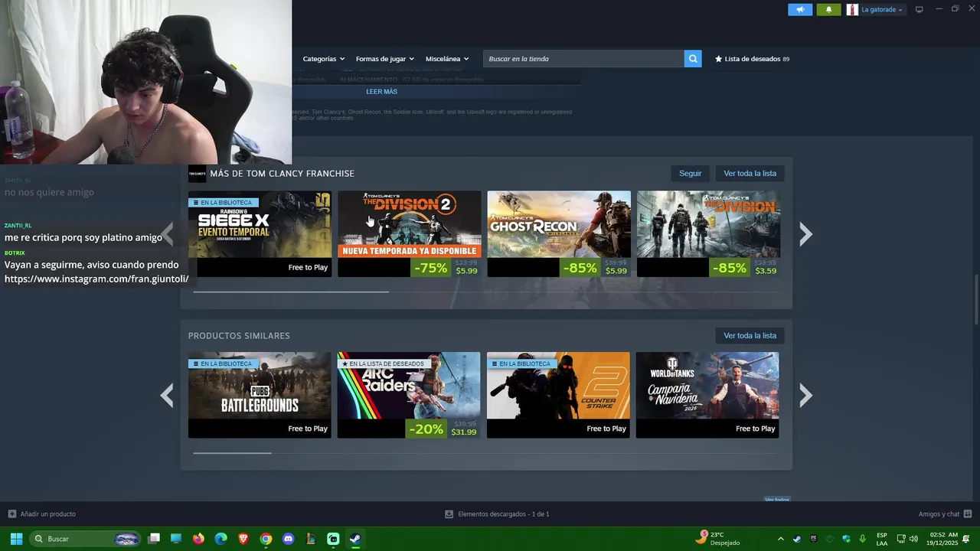Switch to Big Picture mode monitor icon
The height and width of the screenshot is (551, 980).
click(920, 10)
